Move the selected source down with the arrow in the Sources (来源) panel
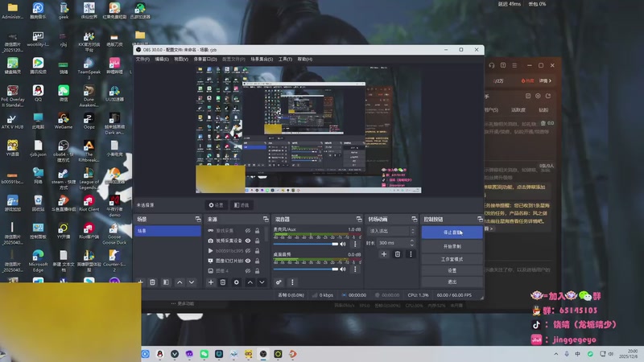Screen dimensions: 644x362 click(262, 282)
